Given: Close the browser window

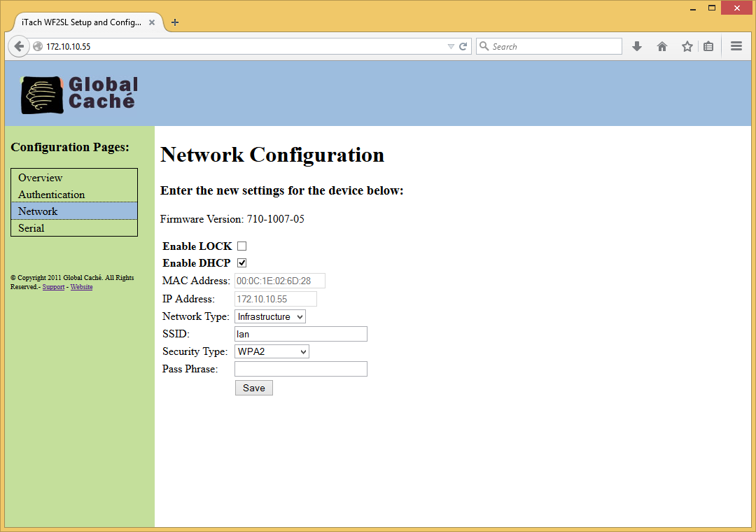Looking at the screenshot, I should coord(736,8).
